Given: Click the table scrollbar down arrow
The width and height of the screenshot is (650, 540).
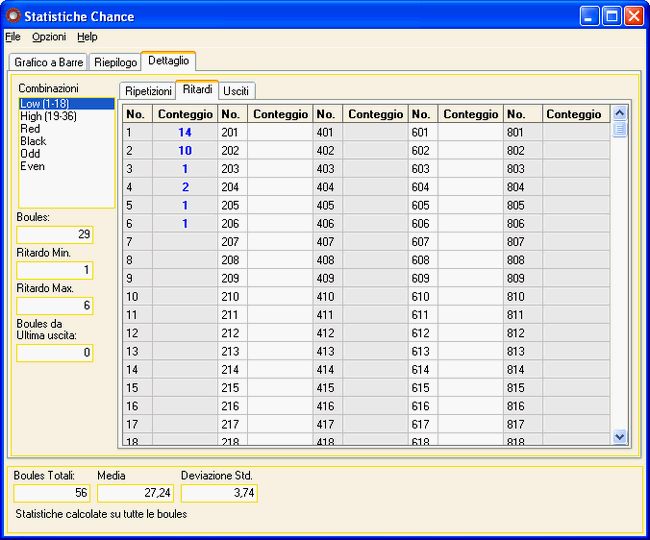Looking at the screenshot, I should tap(619, 436).
